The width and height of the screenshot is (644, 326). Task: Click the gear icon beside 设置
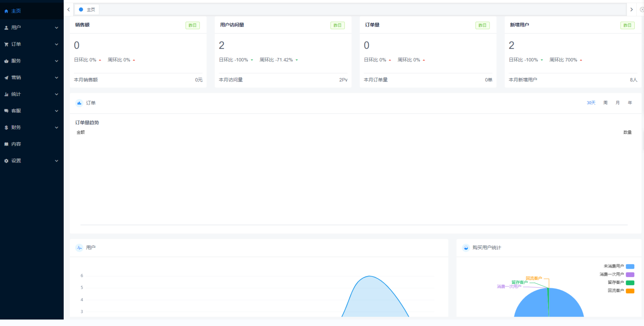pyautogui.click(x=6, y=161)
